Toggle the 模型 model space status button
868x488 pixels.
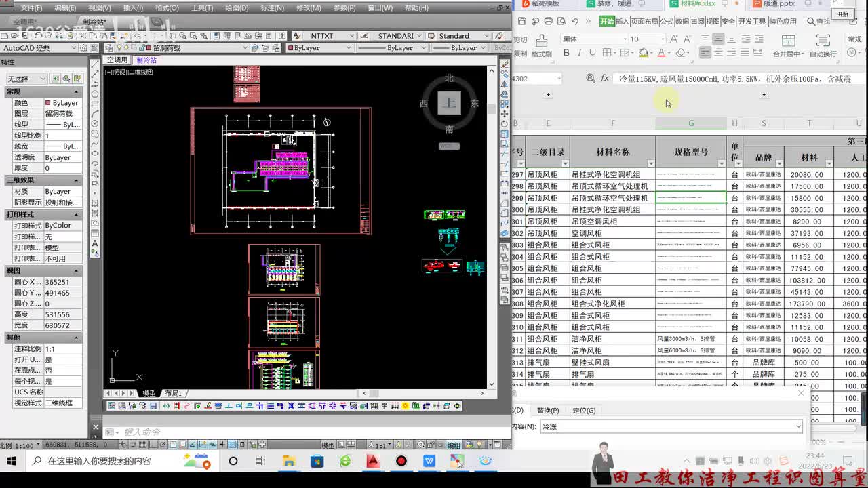[328, 445]
